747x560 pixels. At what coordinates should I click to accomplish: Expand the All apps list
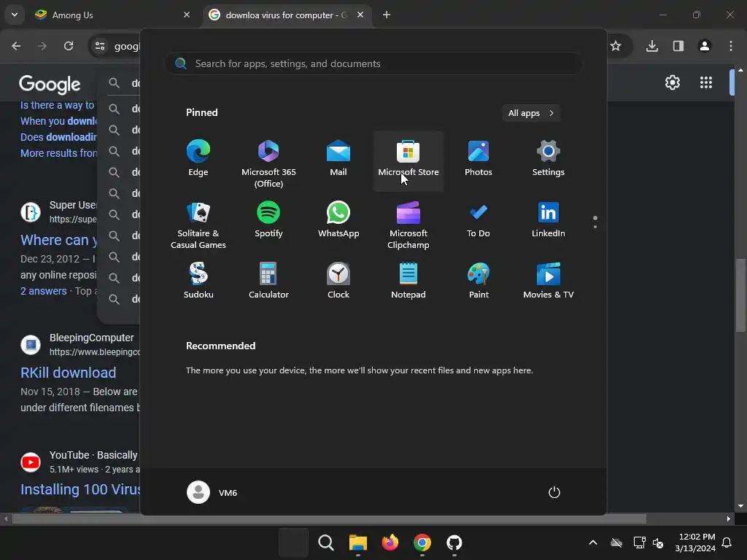tap(531, 113)
